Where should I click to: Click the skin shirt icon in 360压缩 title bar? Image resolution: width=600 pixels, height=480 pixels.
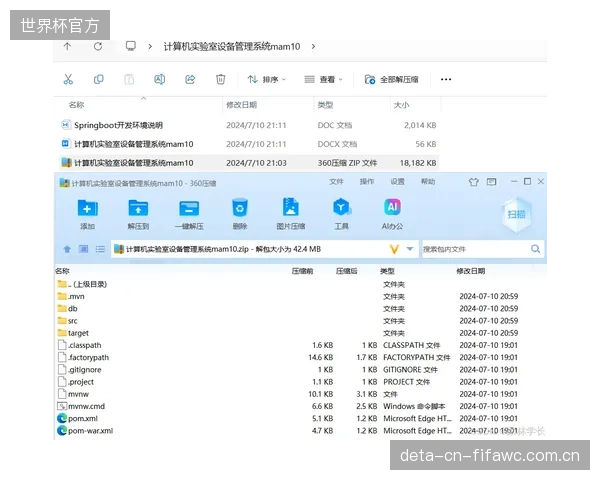474,182
